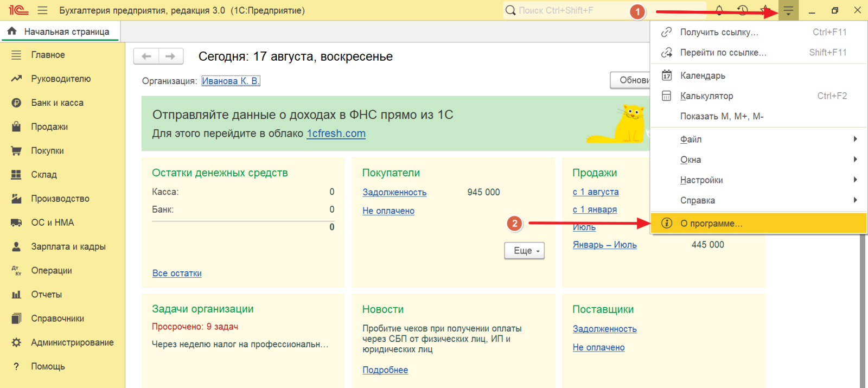868x388 pixels.
Task: Open the Calendar menu entry icon
Action: point(667,75)
